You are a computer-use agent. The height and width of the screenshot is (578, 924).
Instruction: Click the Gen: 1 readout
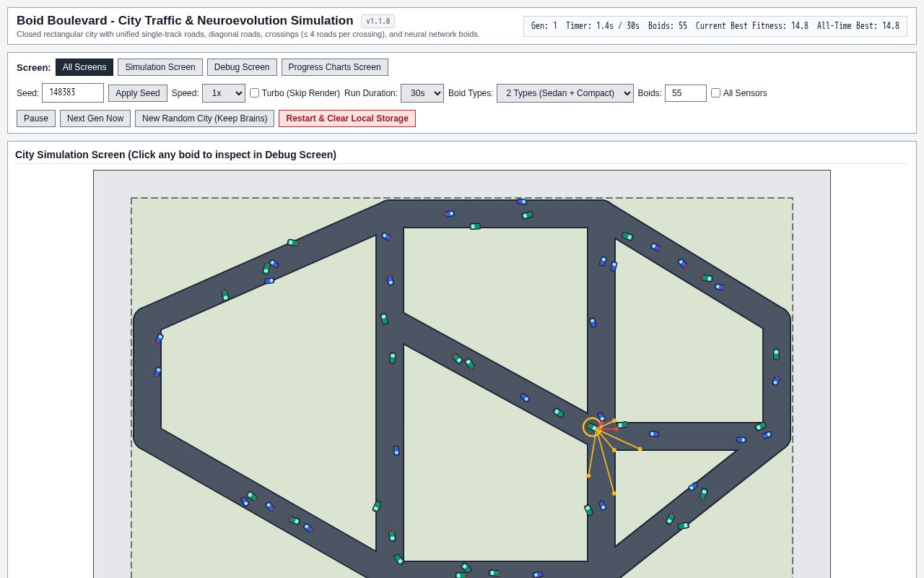[x=544, y=26]
